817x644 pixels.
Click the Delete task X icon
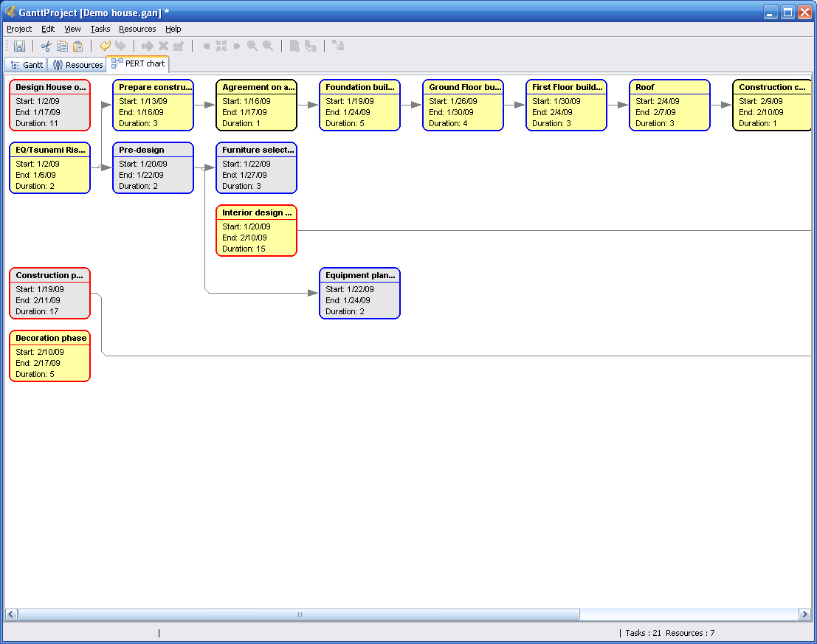coord(163,46)
